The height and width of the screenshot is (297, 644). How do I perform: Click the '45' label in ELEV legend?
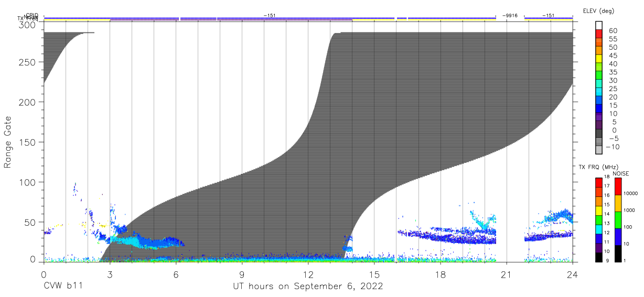pyautogui.click(x=613, y=55)
